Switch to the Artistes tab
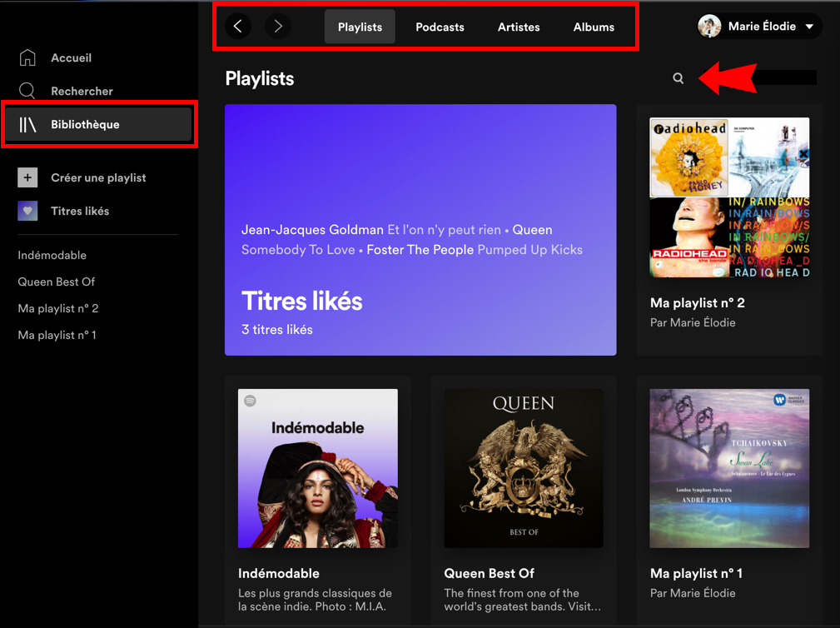Viewport: 840px width, 628px height. click(519, 27)
